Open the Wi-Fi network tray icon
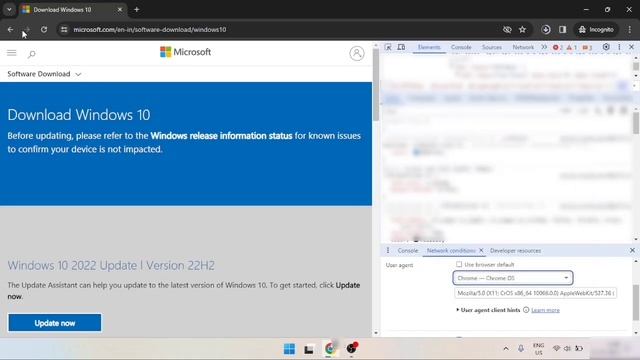This screenshot has height=360, width=640. click(556, 348)
